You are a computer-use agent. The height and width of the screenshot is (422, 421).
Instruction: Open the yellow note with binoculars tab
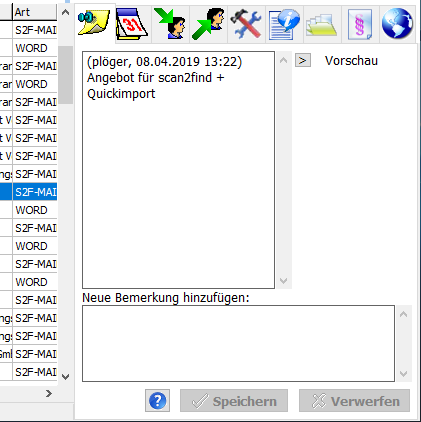[x=94, y=23]
